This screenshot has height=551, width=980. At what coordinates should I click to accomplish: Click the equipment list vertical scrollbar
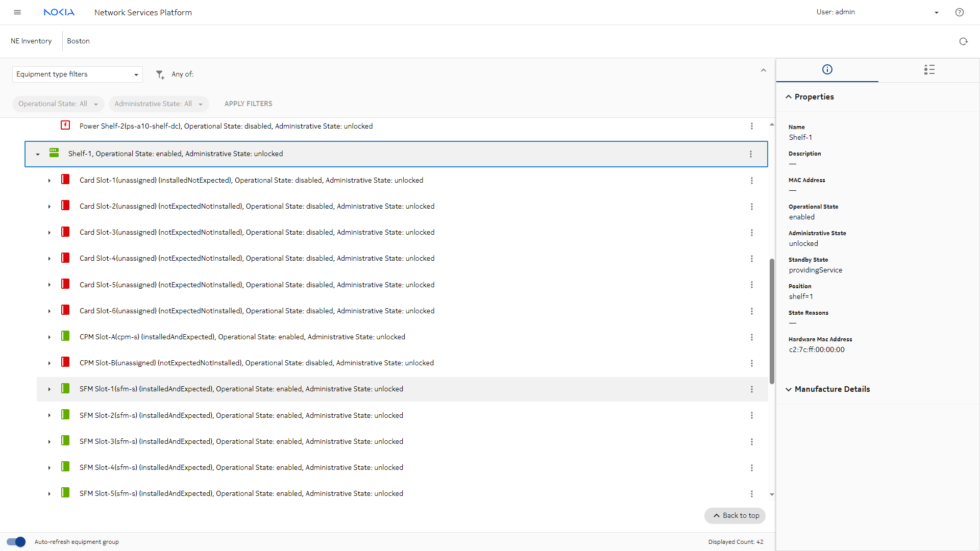point(772,321)
